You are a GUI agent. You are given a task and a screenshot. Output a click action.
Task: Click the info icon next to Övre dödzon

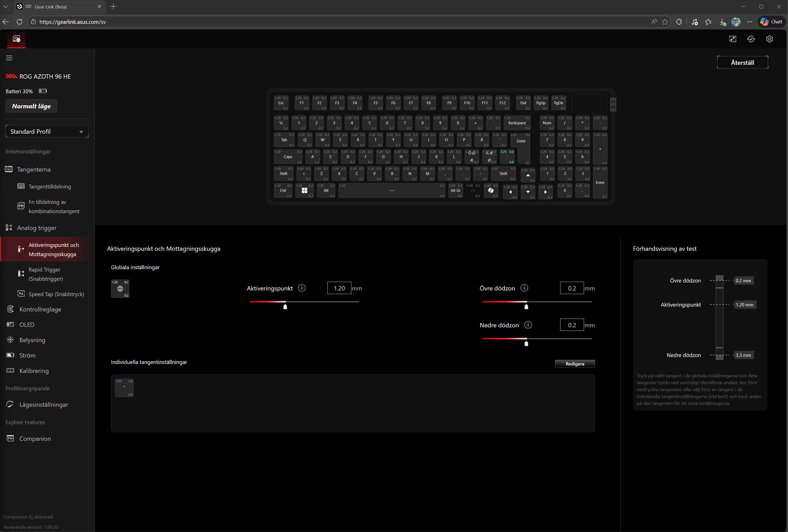(x=524, y=288)
